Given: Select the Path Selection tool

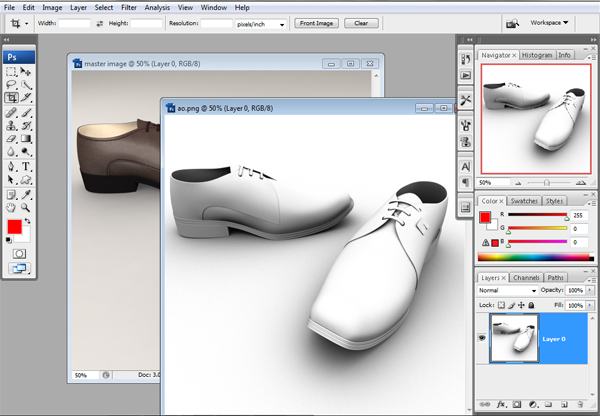Looking at the screenshot, I should [x=11, y=179].
